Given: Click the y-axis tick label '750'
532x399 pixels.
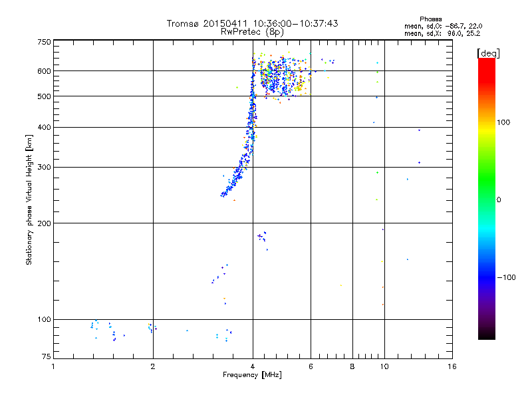Looking at the screenshot, I should coord(44,42).
